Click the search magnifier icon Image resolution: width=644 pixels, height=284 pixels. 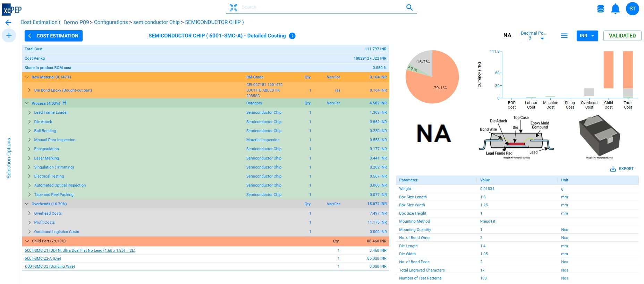point(409,7)
